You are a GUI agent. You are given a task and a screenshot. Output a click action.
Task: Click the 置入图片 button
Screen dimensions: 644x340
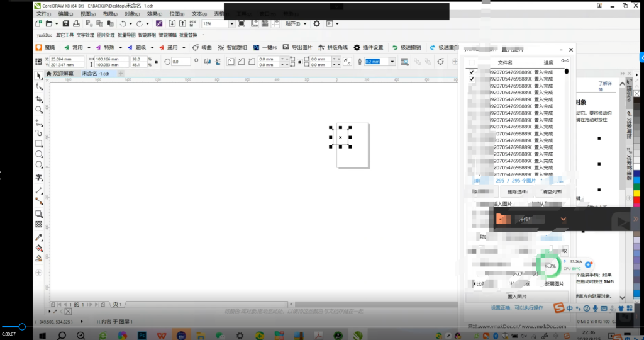click(x=516, y=296)
